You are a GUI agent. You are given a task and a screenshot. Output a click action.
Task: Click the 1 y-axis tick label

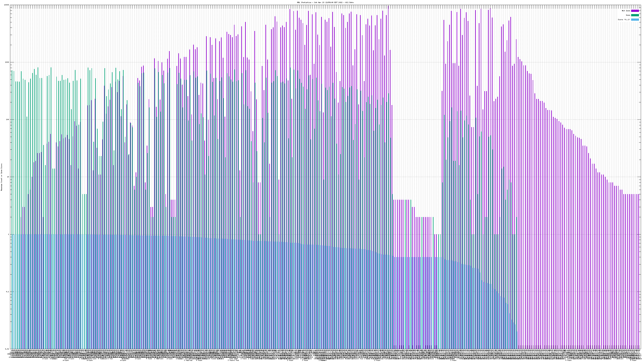[x=9, y=234]
